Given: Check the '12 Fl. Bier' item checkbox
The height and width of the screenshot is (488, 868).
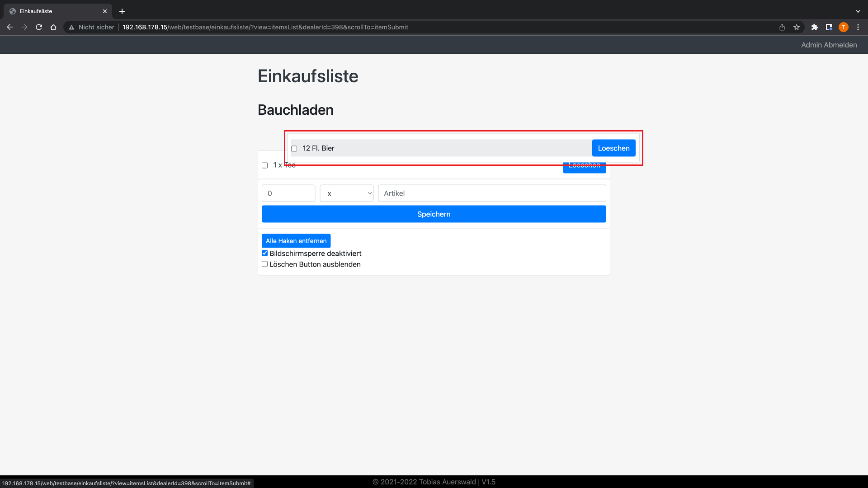Looking at the screenshot, I should click(x=293, y=148).
